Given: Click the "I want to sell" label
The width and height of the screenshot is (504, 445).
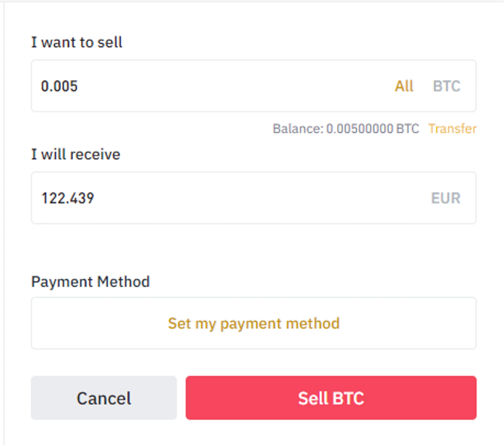Looking at the screenshot, I should click(77, 42).
